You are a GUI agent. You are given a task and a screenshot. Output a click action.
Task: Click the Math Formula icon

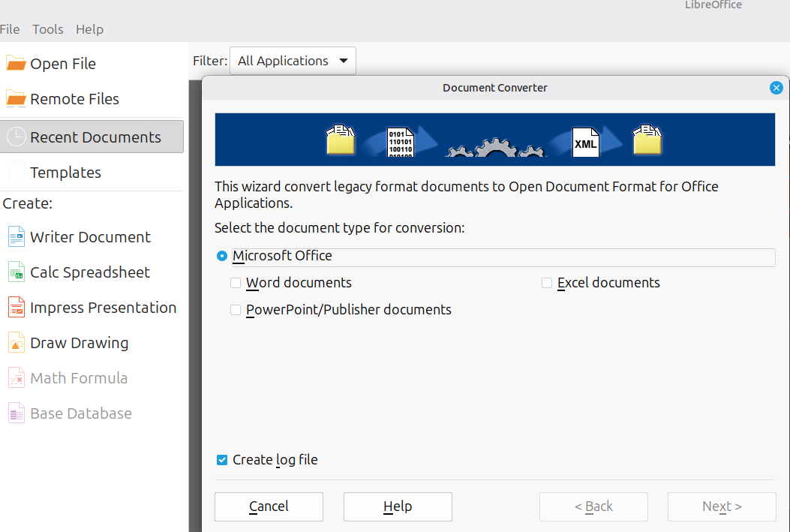tap(16, 378)
